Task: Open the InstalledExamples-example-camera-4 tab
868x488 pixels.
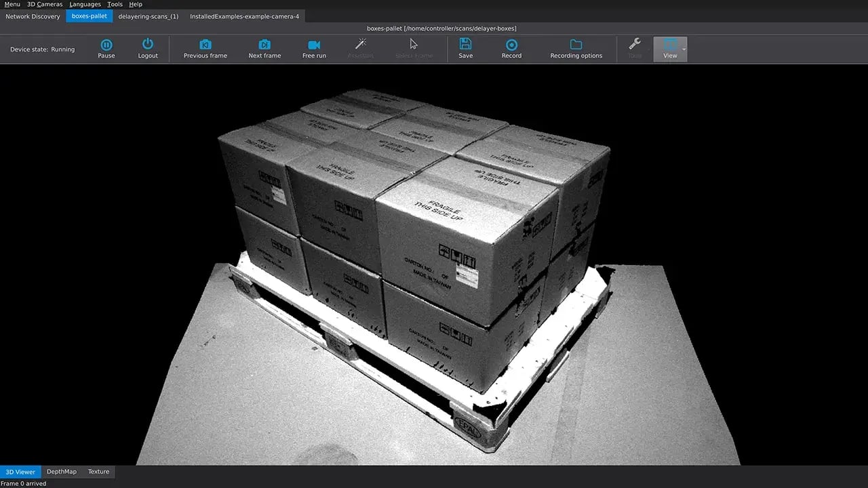Action: click(244, 16)
